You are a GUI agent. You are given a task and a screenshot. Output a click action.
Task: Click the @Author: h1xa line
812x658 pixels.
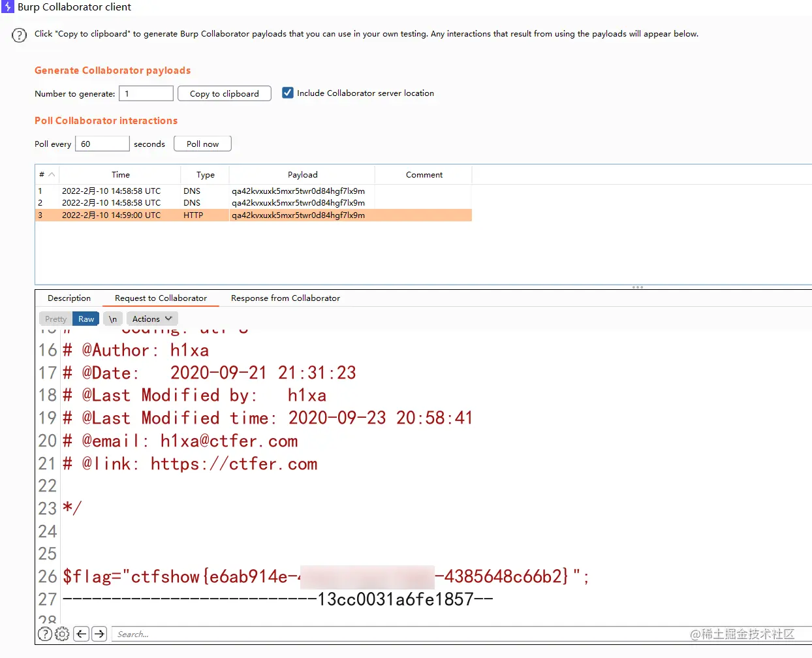coord(136,350)
